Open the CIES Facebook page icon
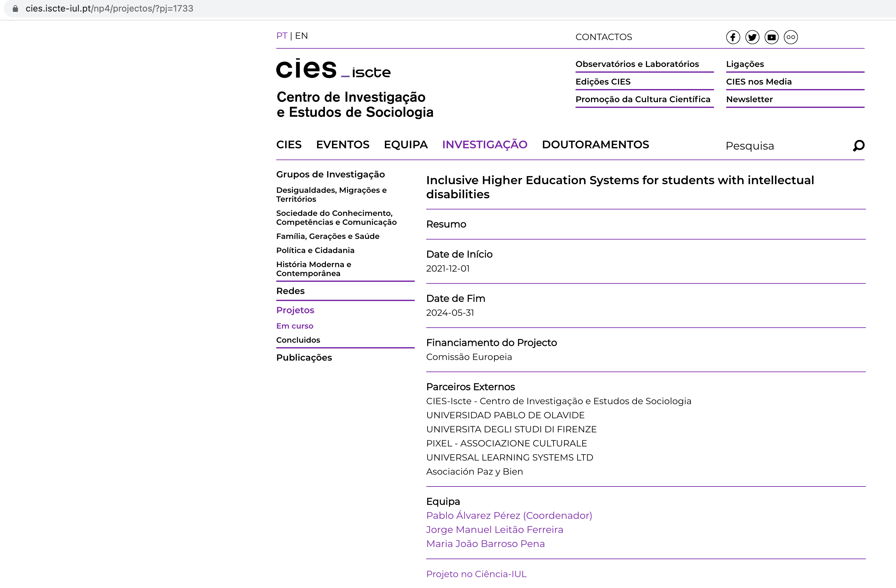This screenshot has height=588, width=896. [733, 37]
